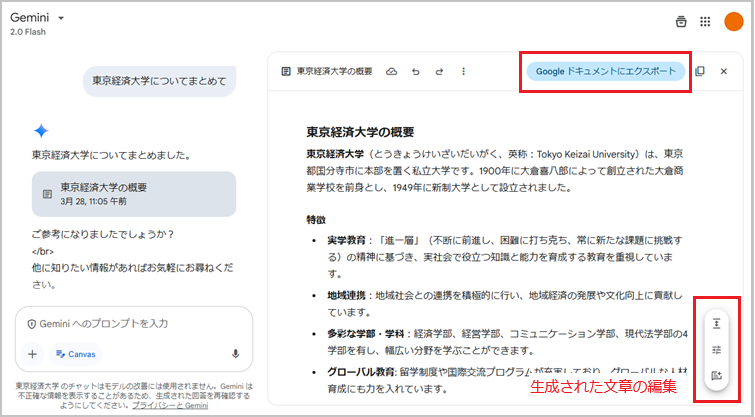Open the Gemini model dropdown arrow
This screenshot has width=755, height=417.
(x=61, y=18)
